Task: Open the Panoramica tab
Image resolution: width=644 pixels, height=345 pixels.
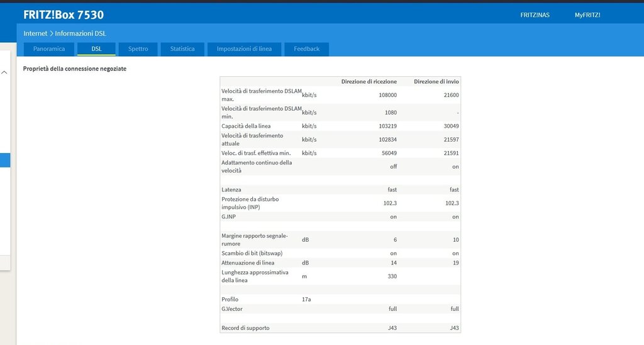Action: point(49,49)
